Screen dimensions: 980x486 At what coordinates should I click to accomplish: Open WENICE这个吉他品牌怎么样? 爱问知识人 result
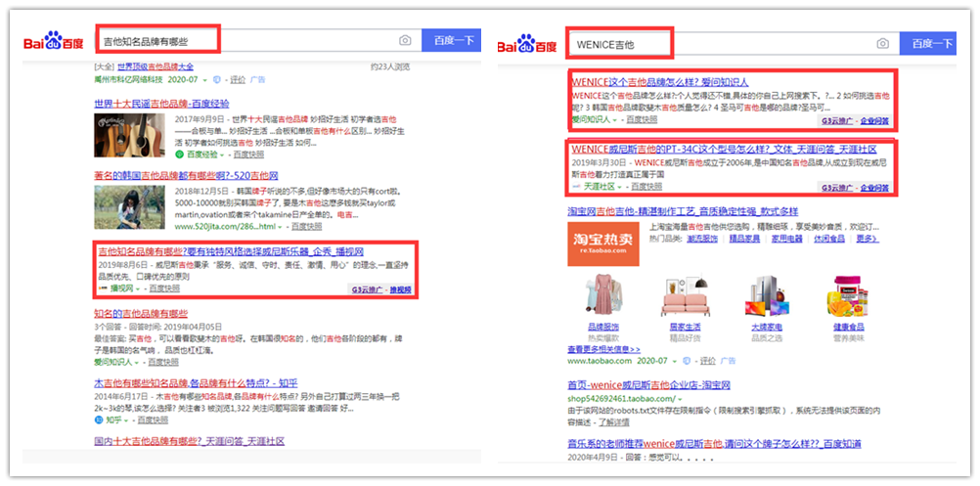[660, 82]
